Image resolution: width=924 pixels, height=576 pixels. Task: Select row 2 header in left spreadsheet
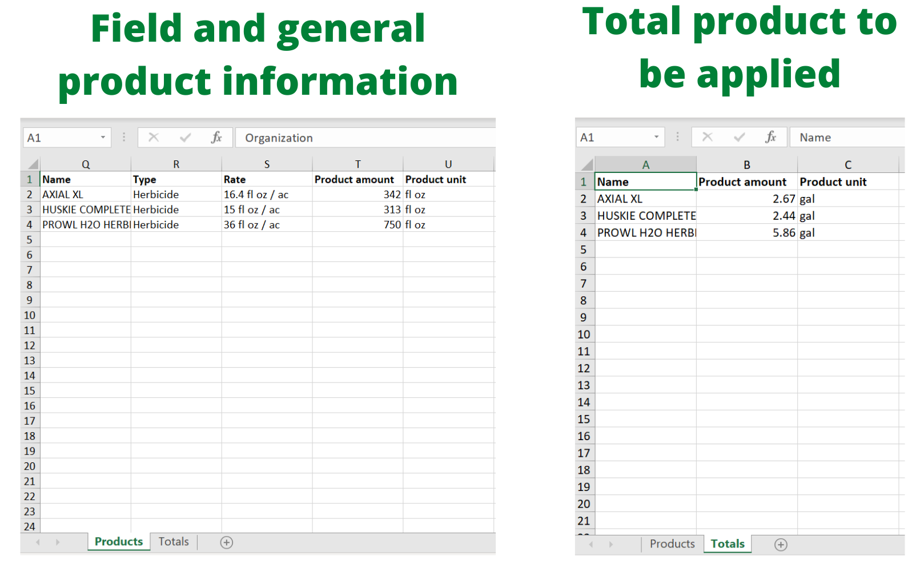point(30,195)
